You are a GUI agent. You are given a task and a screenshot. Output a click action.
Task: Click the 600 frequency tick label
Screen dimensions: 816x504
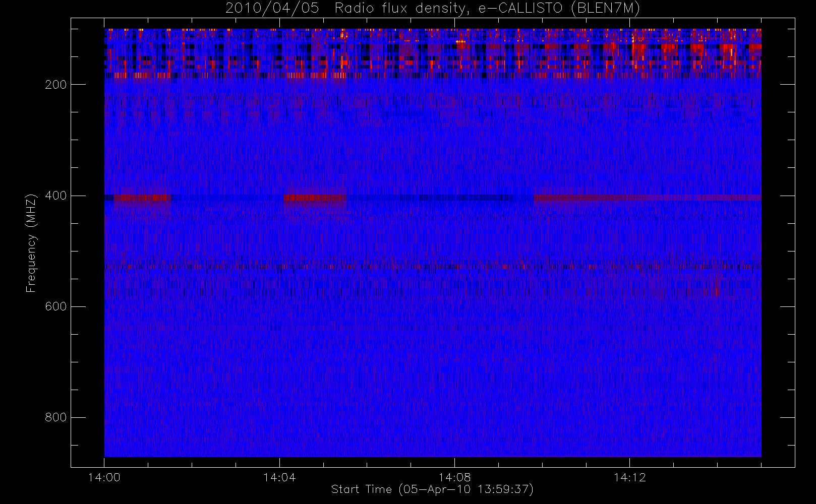coord(56,306)
